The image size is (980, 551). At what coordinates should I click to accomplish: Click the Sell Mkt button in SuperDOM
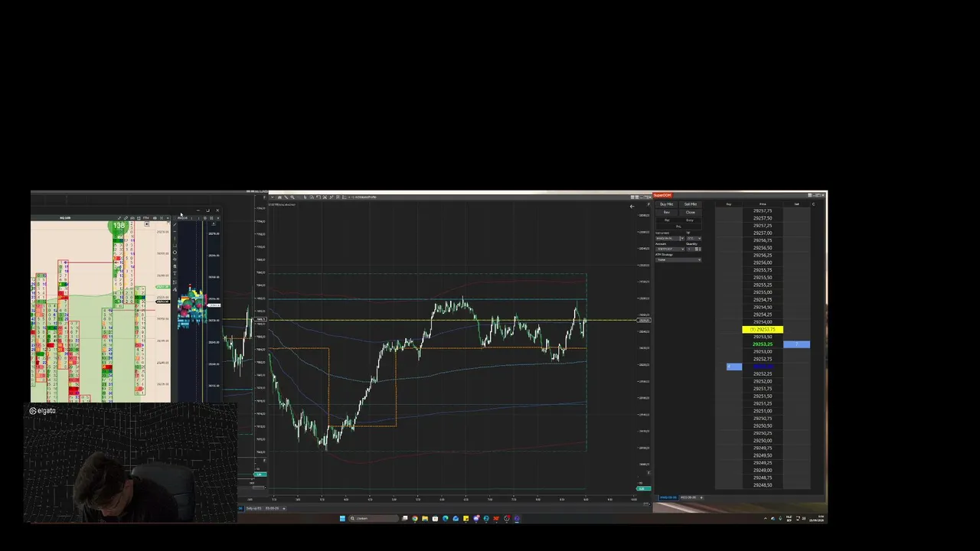coord(691,204)
